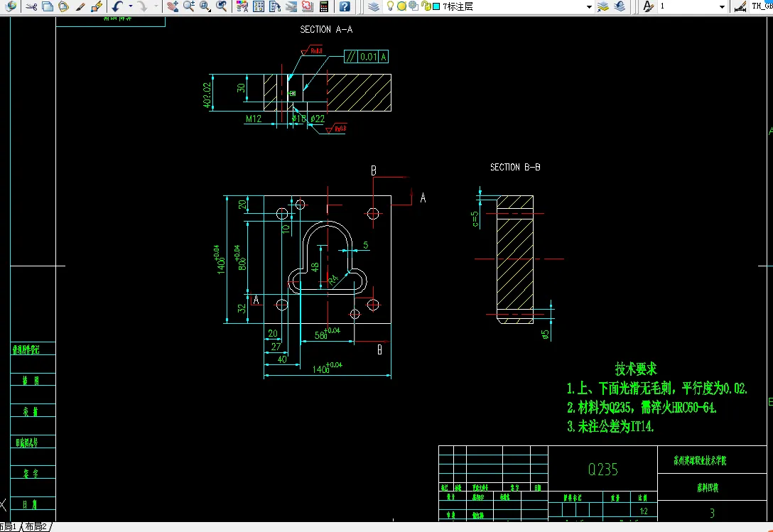This screenshot has width=773, height=532.
Task: Click the Block Editor lightning icon
Action: click(x=97, y=6)
